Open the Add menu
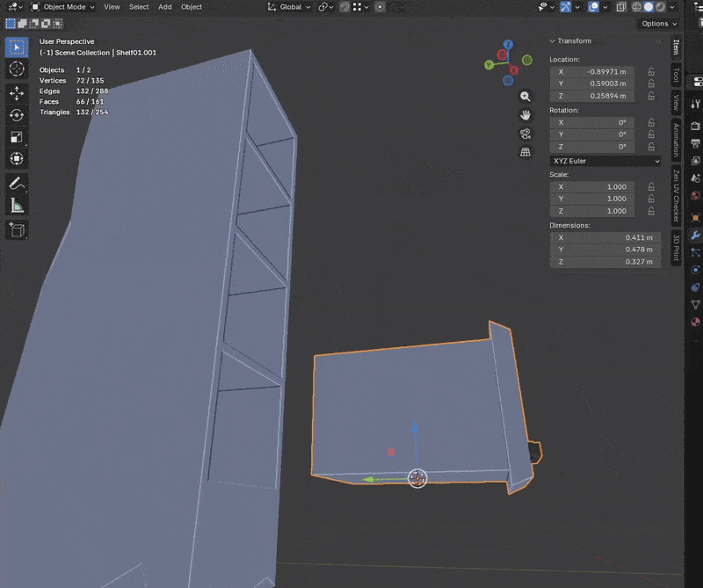Image resolution: width=703 pixels, height=588 pixels. point(165,7)
